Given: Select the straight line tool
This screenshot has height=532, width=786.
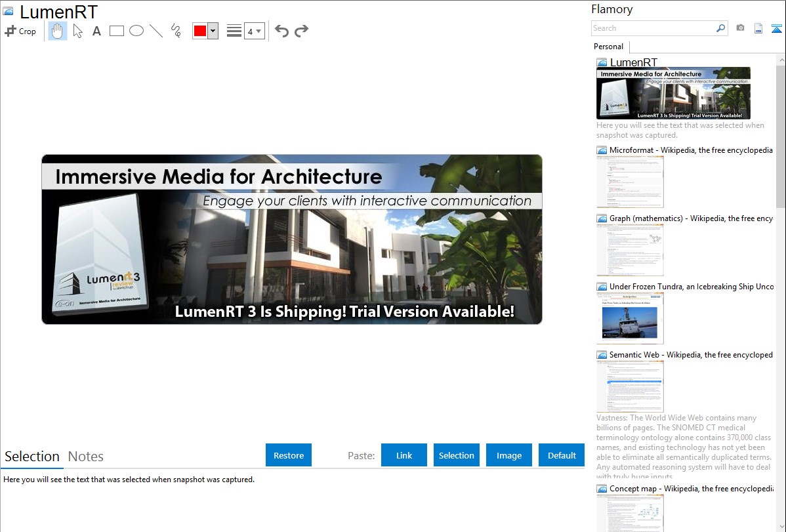Looking at the screenshot, I should (156, 31).
